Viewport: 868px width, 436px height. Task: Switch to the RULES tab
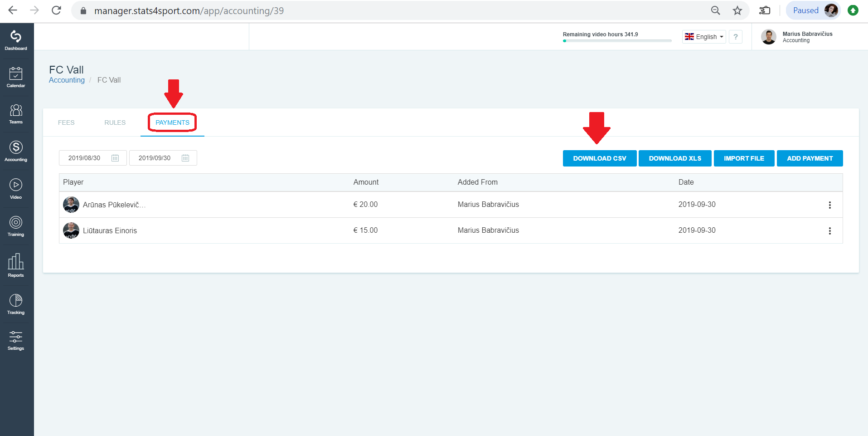point(115,122)
